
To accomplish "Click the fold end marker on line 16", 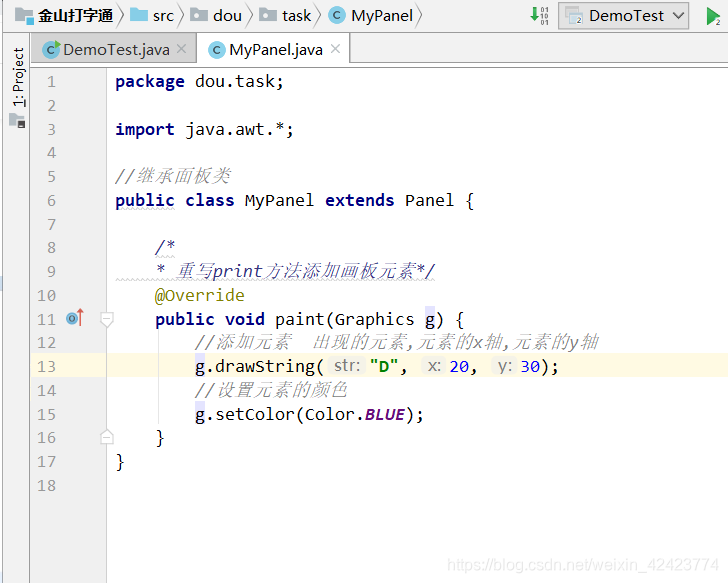I will coord(107,437).
